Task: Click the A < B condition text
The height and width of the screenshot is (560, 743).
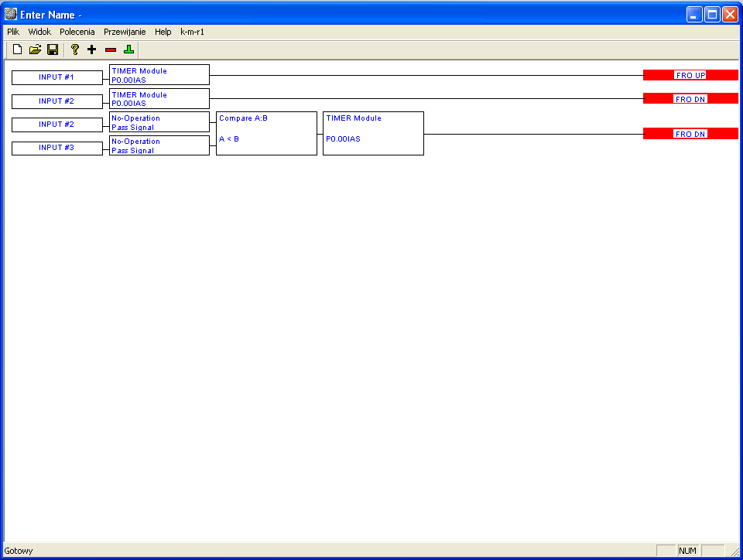Action: tap(229, 138)
